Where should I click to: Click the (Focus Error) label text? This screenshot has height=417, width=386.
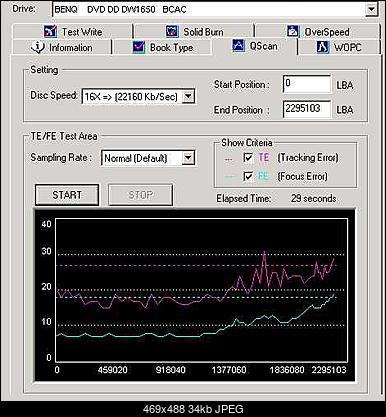pyautogui.click(x=302, y=176)
